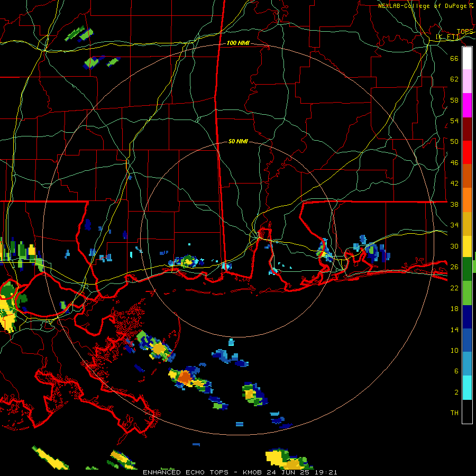Screen dimensions: 476x476
Task: Click the "KMOB" radar site identifier
Action: [253, 472]
